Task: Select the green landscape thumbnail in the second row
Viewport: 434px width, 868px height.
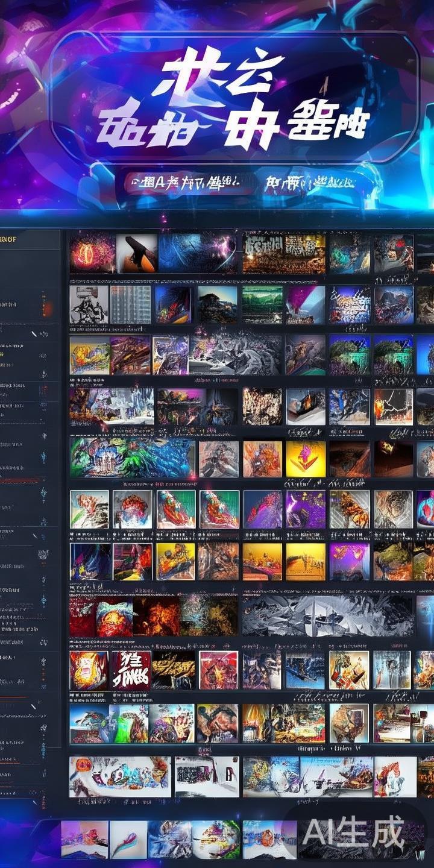Action: click(x=262, y=304)
